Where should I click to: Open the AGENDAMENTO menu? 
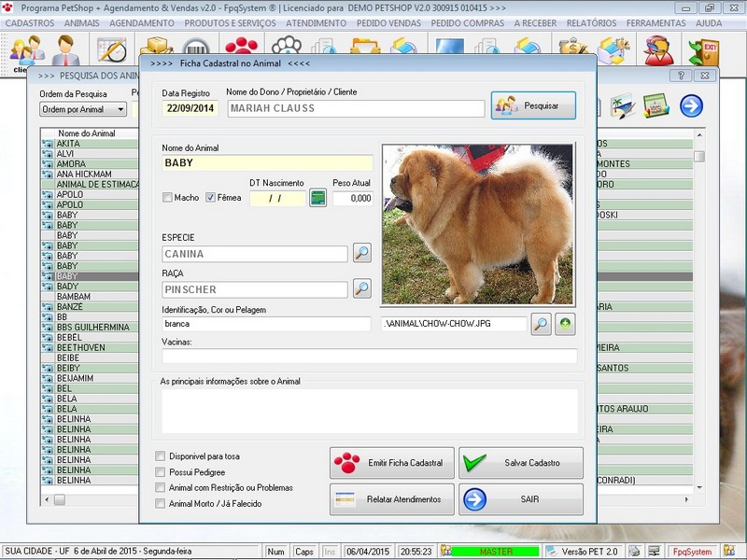pyautogui.click(x=142, y=22)
